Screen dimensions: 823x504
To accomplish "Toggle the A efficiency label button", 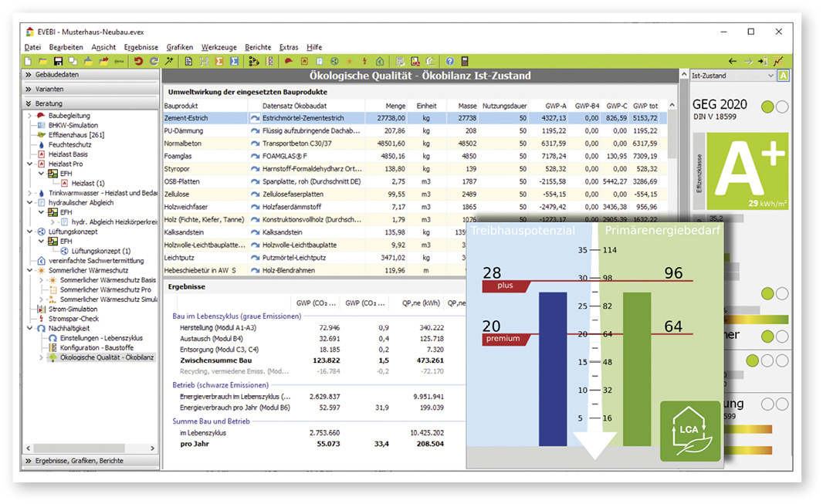I will (783, 76).
